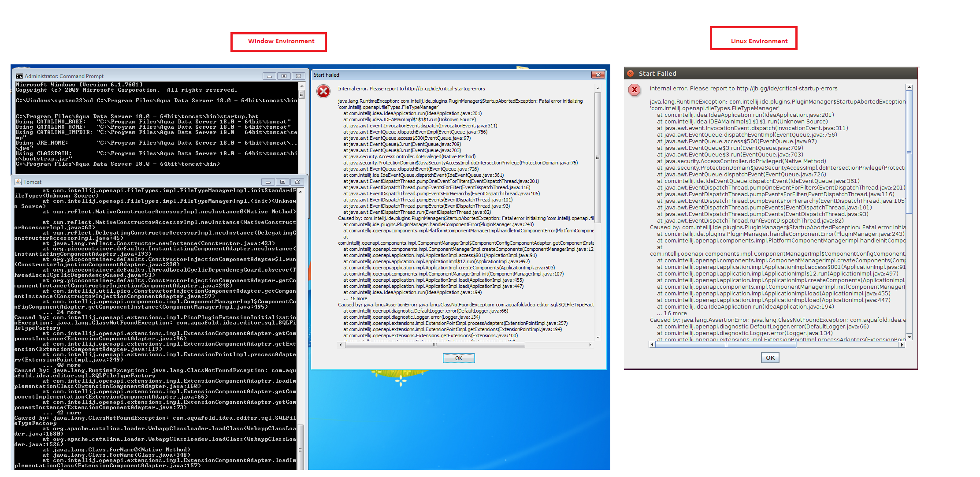Click scroll-down arrow in Linux error dialog
The height and width of the screenshot is (477, 980).
click(x=909, y=337)
